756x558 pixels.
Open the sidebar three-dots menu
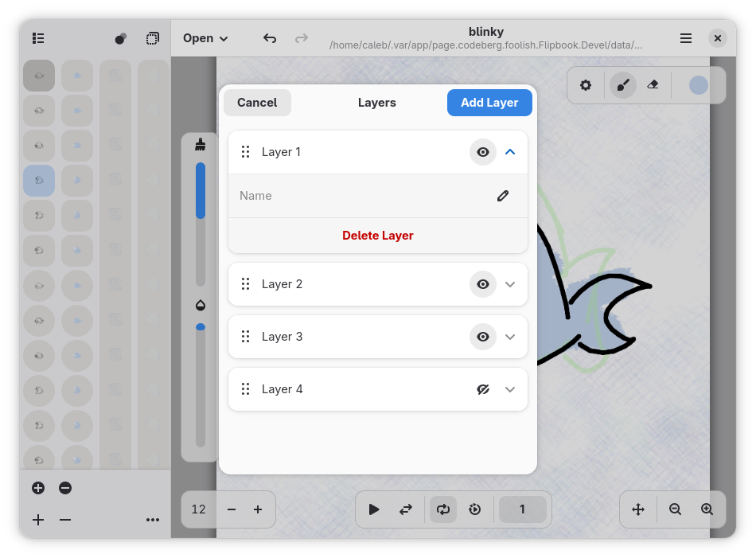pos(153,520)
